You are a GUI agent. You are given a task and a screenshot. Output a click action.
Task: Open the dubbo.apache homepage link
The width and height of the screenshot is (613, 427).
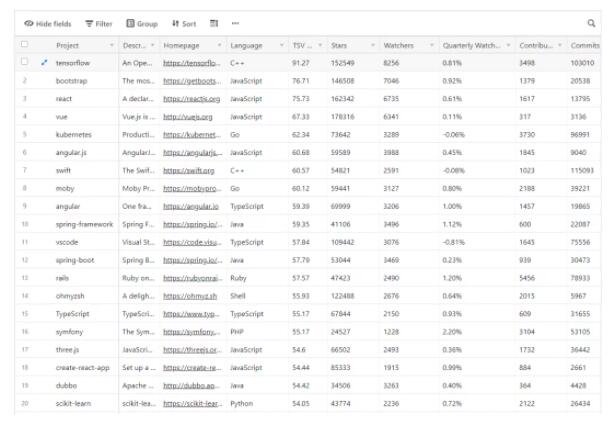[x=192, y=386]
